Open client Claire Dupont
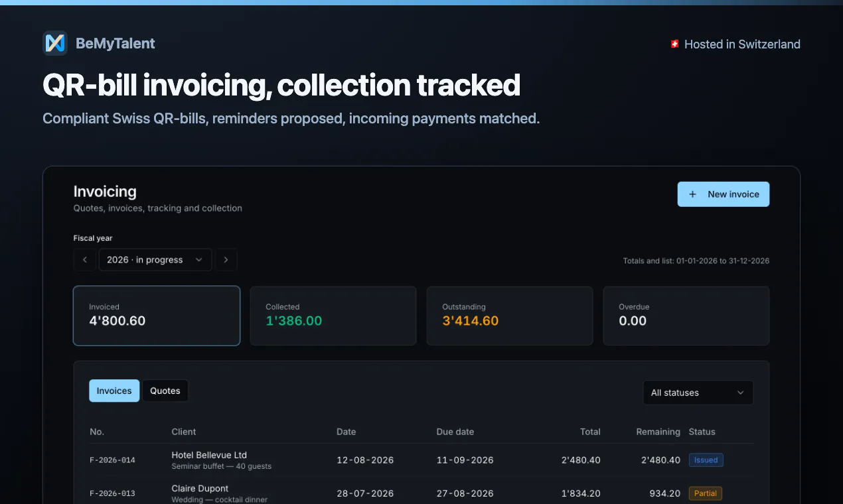Screen dimensions: 843x504 200,489
